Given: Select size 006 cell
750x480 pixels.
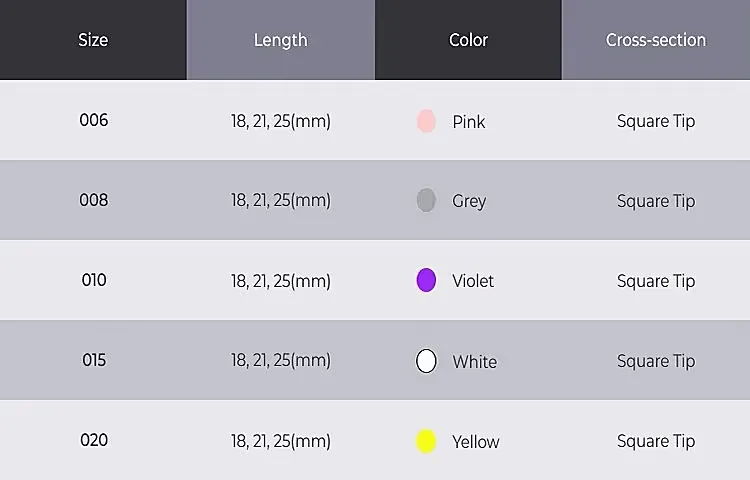Looking at the screenshot, I should tap(94, 120).
